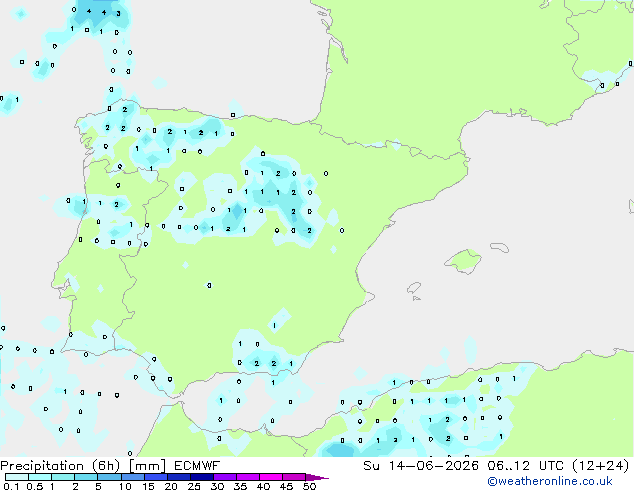Open the weatheronline.co.uk link
Image resolution: width=634 pixels, height=490 pixels.
point(550,481)
